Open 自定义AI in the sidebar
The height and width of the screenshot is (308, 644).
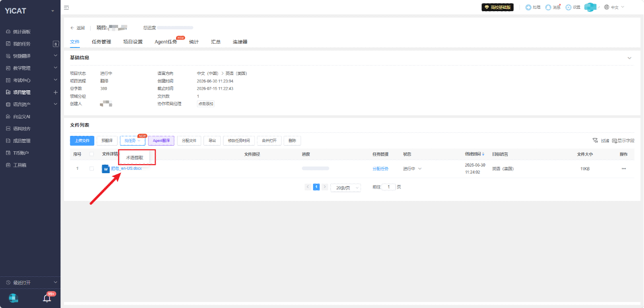tap(21, 116)
